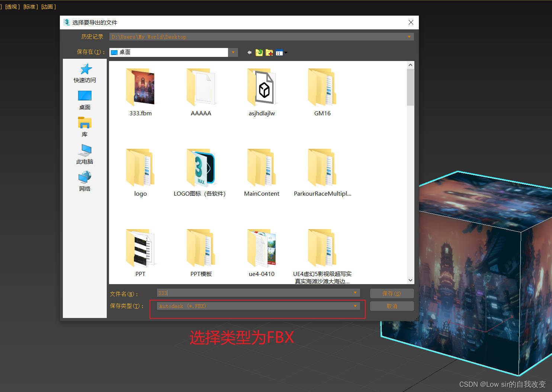Select the AAAAA folder
Screen dimensions: 552x392
click(201, 92)
